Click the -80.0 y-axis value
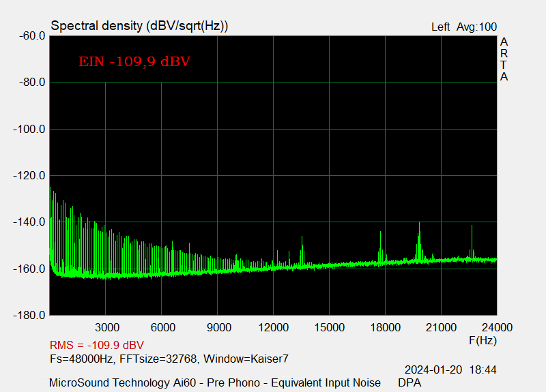Screen dimensions: 546x392 click(32, 82)
